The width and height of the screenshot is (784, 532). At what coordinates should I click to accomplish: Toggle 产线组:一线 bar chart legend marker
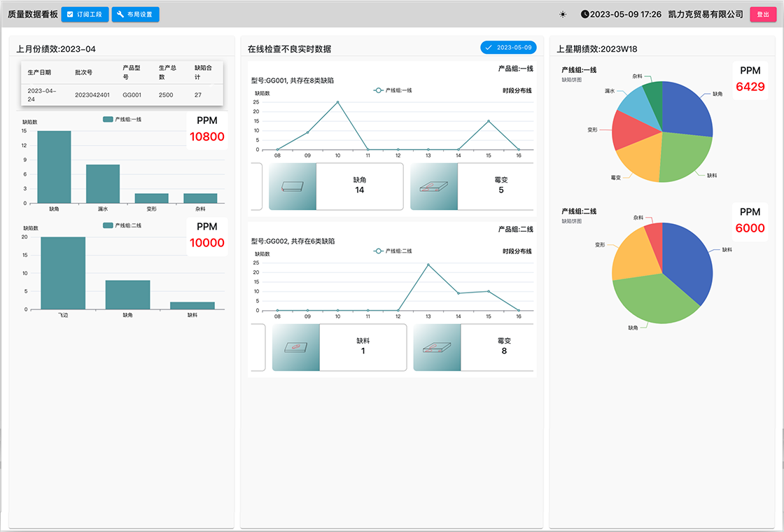pos(108,120)
